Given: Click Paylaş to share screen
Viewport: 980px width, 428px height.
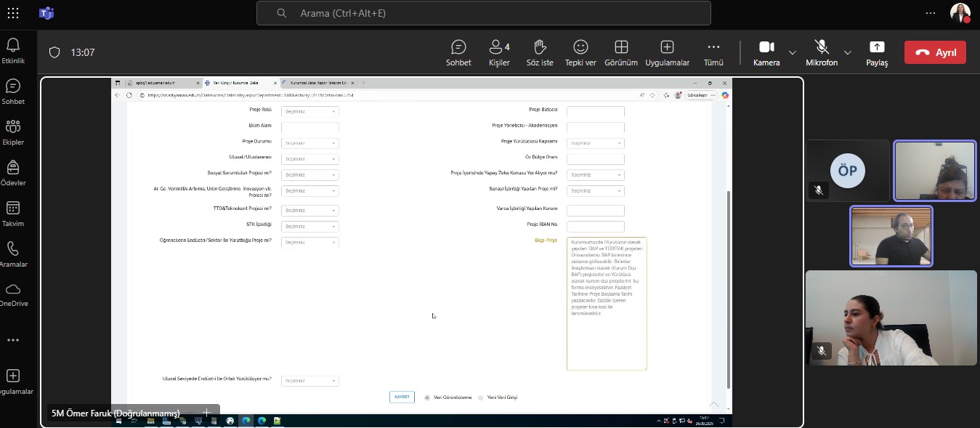Looking at the screenshot, I should [x=876, y=52].
